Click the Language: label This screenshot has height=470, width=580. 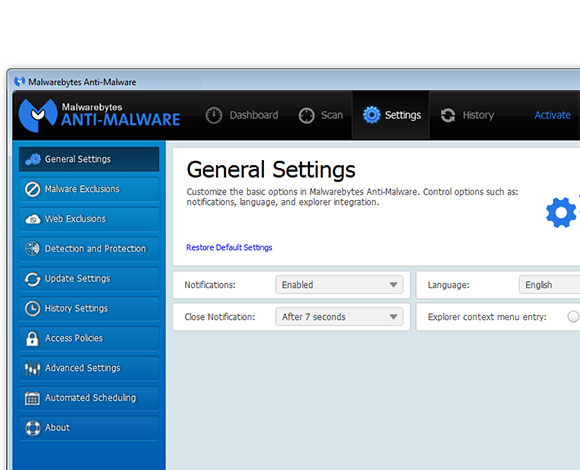tap(448, 285)
